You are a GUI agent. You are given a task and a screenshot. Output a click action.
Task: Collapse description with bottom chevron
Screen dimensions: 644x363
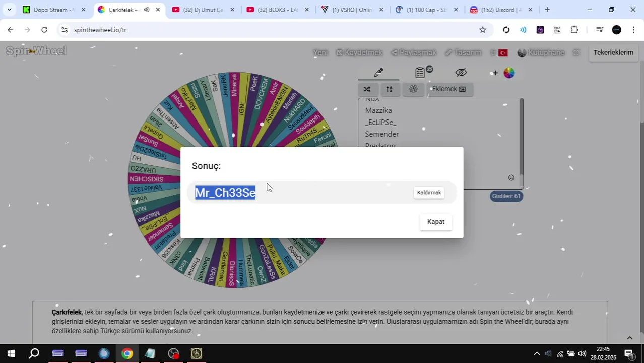(629, 338)
